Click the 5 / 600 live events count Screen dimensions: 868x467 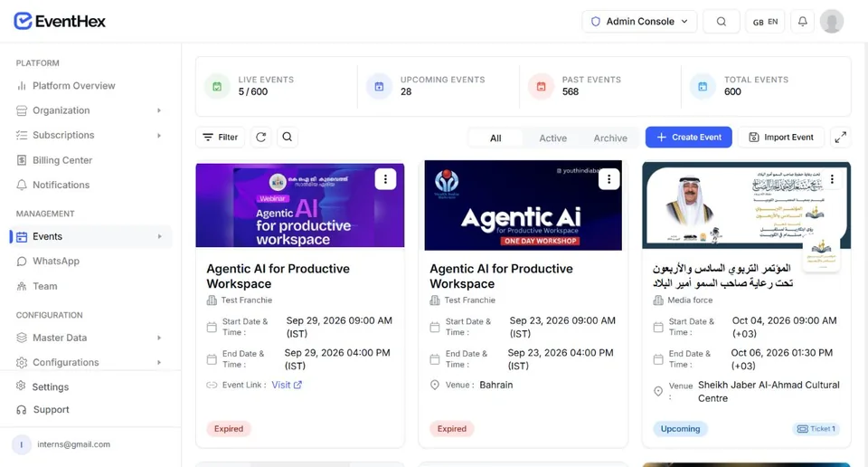(253, 92)
